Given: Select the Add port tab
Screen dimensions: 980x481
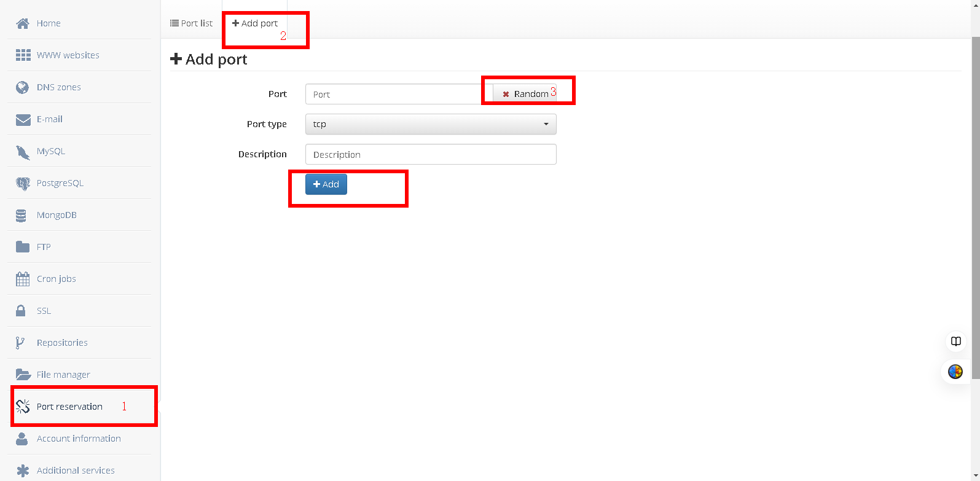Looking at the screenshot, I should tap(255, 23).
